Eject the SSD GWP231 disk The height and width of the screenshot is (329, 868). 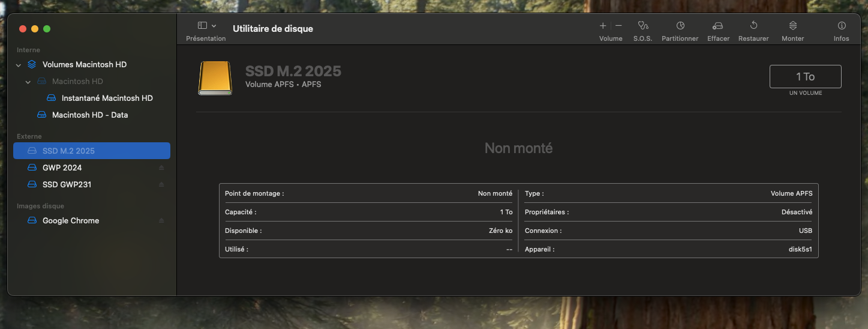(161, 184)
